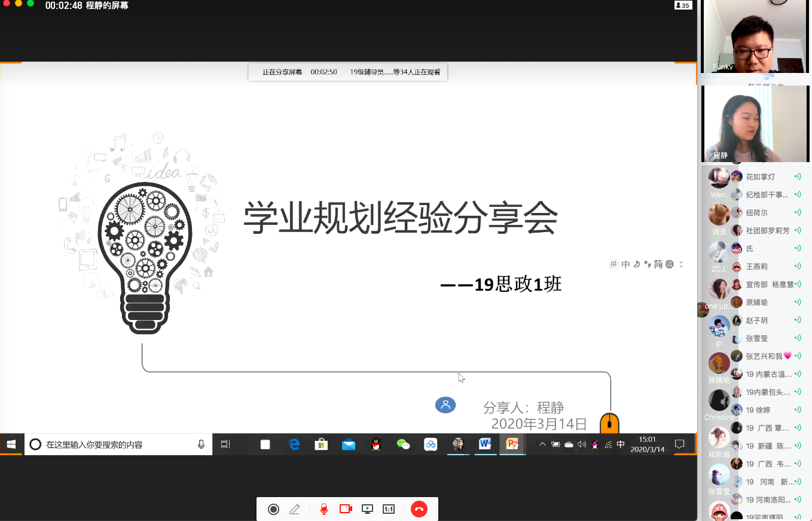Image resolution: width=812 pixels, height=521 pixels.
Task: Open WeChat from the taskbar
Action: 404,444
